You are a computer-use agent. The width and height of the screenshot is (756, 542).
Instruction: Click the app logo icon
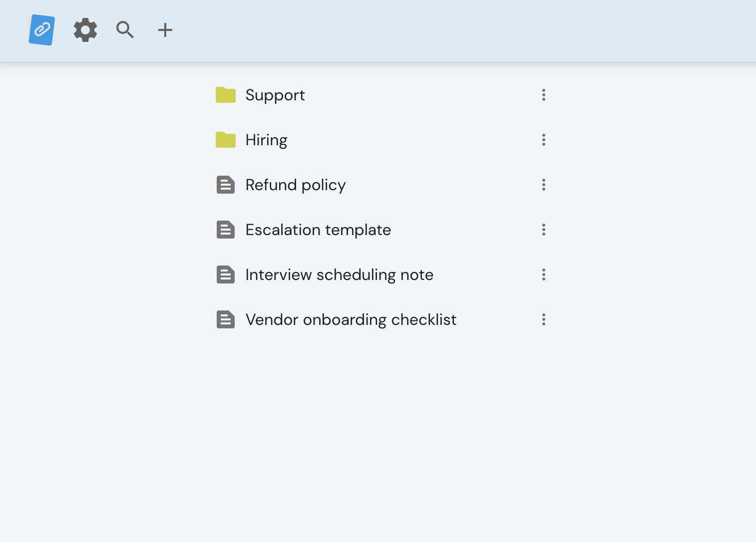pyautogui.click(x=41, y=30)
